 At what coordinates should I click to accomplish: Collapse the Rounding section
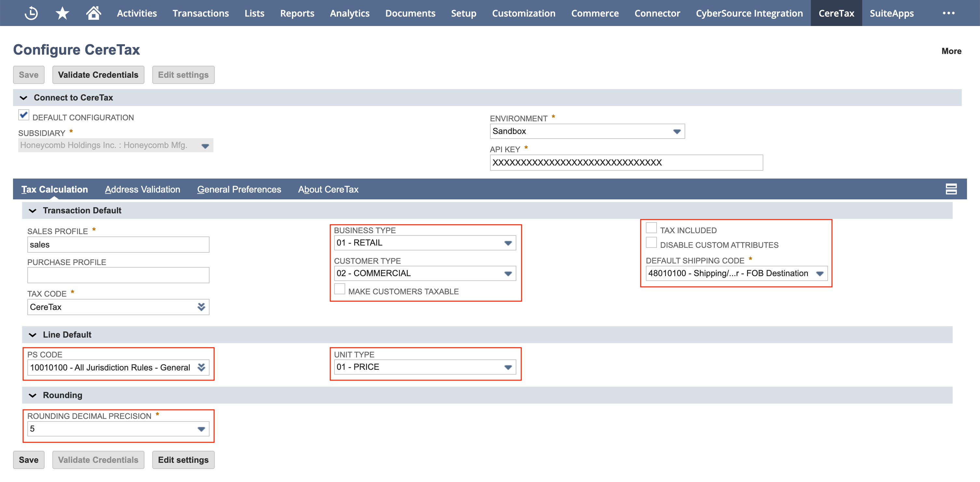point(33,395)
